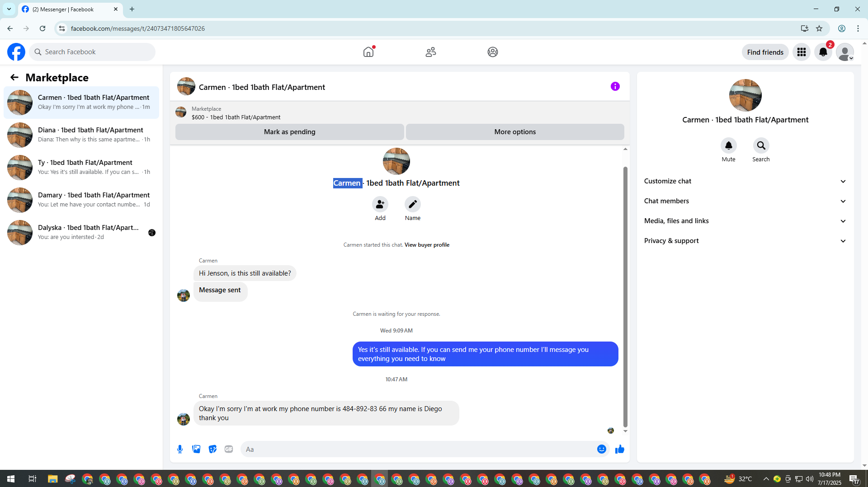
Task: Click the chat scrollbar thumb
Action: (625, 296)
